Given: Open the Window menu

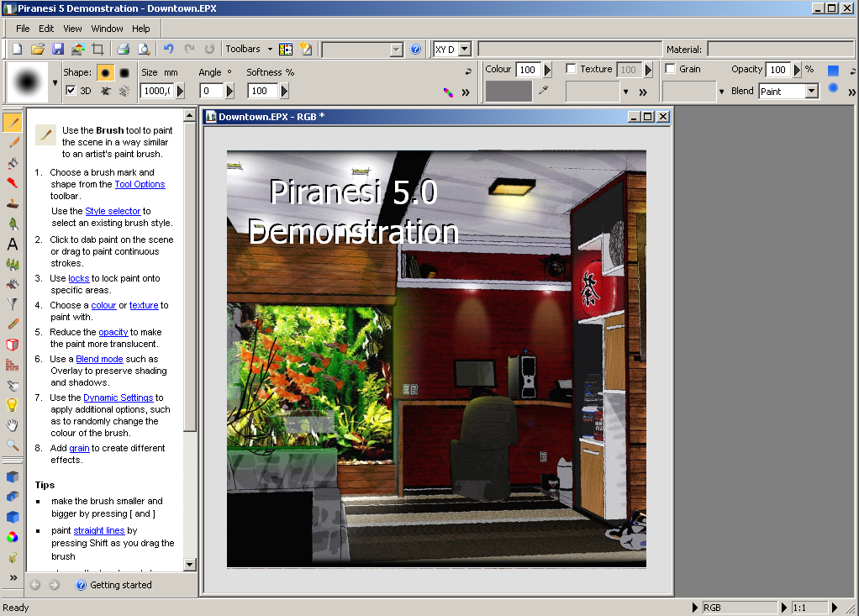Looking at the screenshot, I should click(x=107, y=29).
